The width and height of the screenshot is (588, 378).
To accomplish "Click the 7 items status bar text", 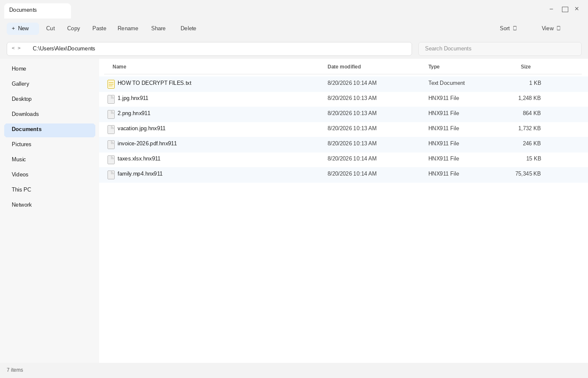I will pos(15,370).
